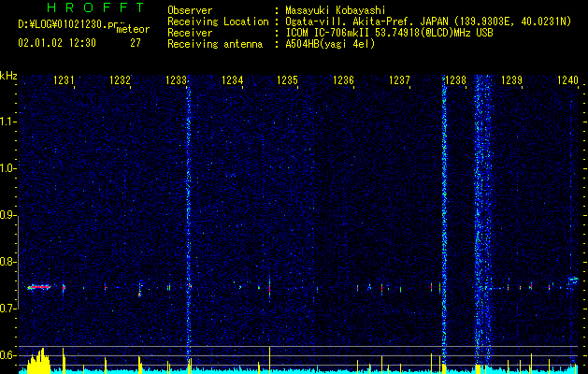
Task: Click the Observer field label
Action: pos(190,10)
